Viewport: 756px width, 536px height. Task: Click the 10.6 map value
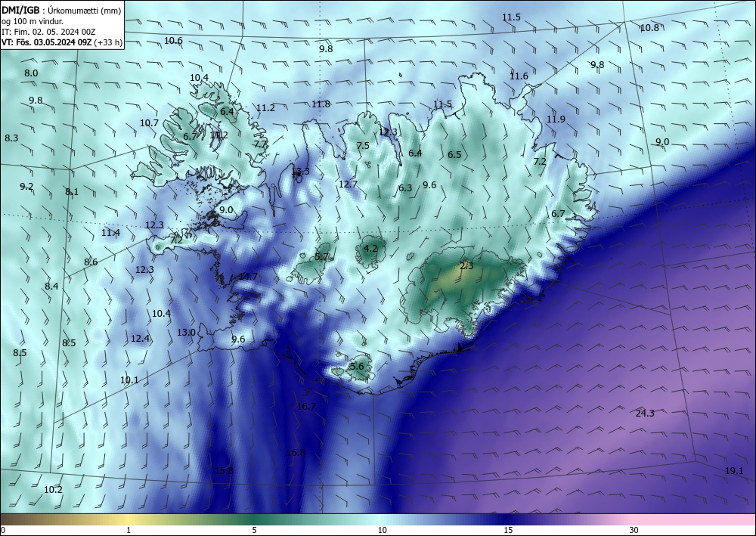(x=173, y=41)
